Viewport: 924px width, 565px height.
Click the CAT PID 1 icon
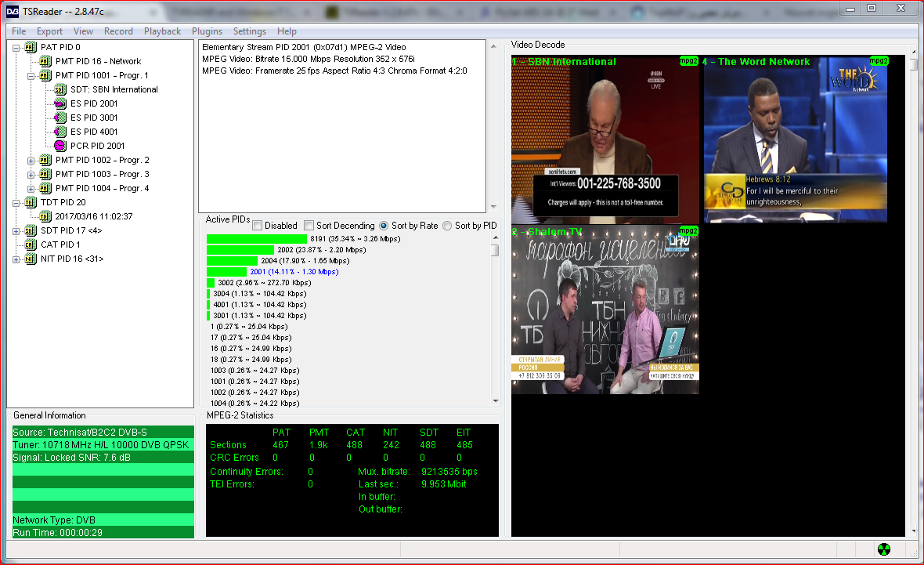click(x=30, y=244)
